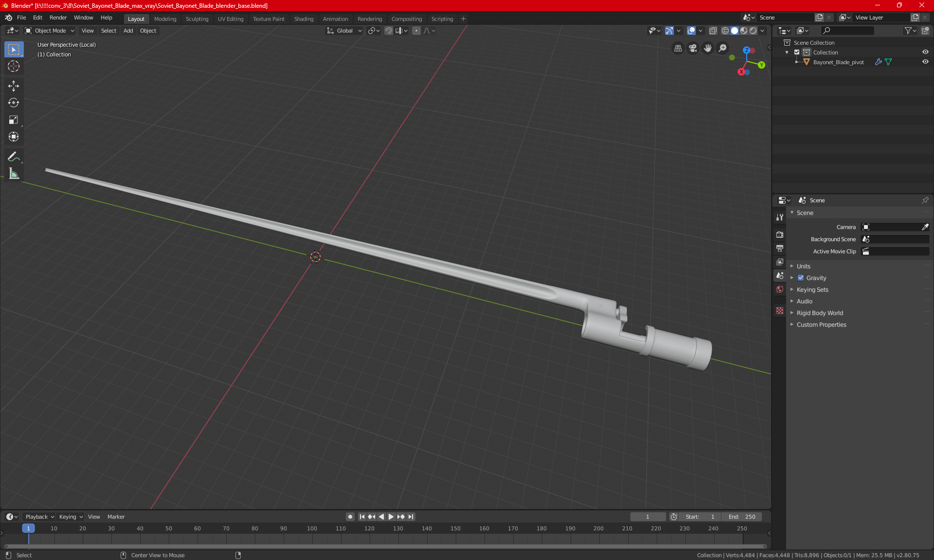934x560 pixels.
Task: Click the modifier wrench icon on Bayonet_Blade_pivot
Action: coord(878,62)
